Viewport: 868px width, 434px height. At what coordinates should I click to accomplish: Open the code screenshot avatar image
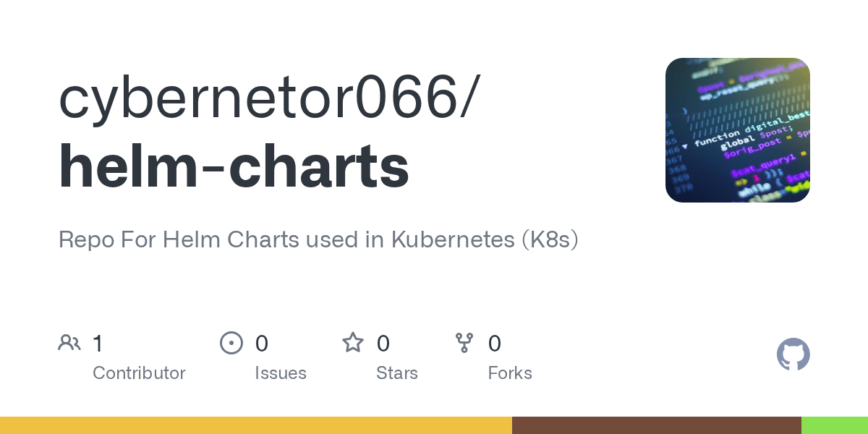pos(737,130)
